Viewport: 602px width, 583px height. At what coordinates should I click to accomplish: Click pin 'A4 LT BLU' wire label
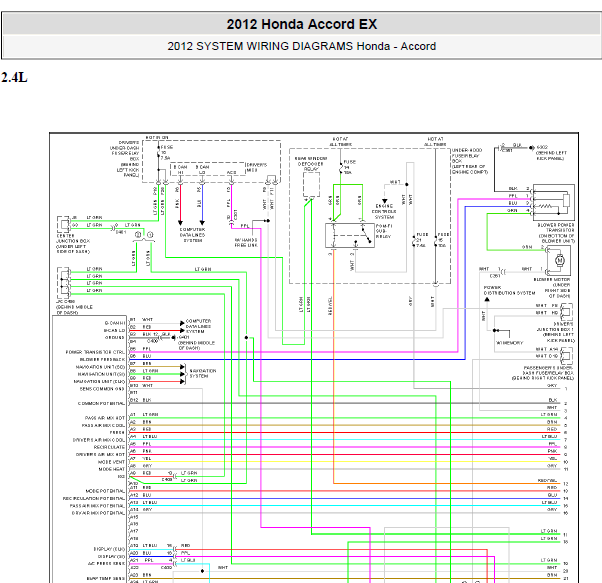point(144,436)
